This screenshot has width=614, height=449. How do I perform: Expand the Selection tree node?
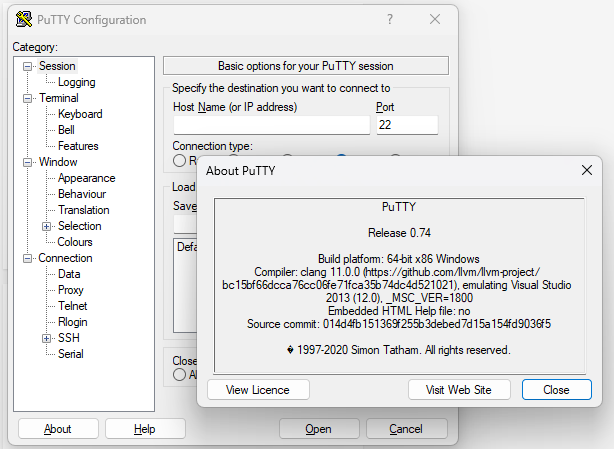(47, 226)
